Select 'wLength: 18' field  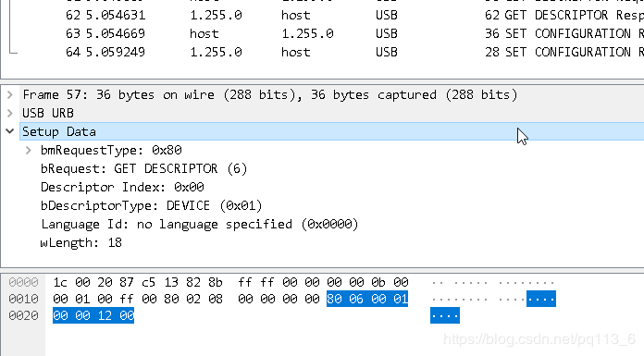(80, 242)
